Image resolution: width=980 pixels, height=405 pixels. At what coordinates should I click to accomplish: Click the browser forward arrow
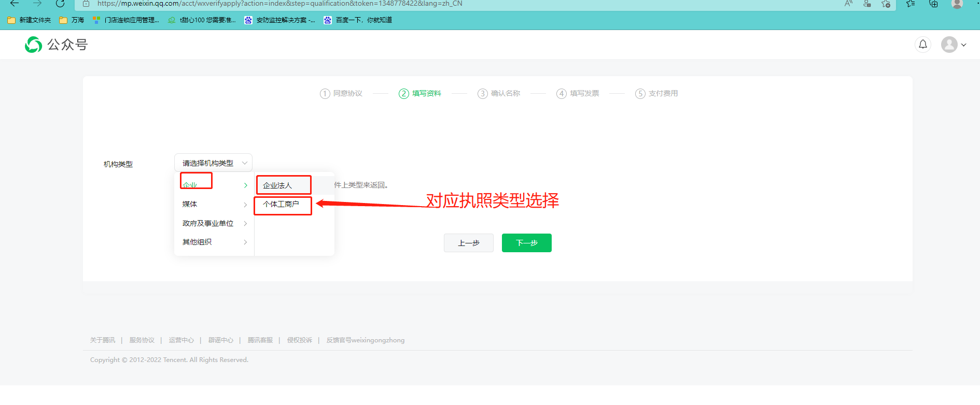[37, 4]
